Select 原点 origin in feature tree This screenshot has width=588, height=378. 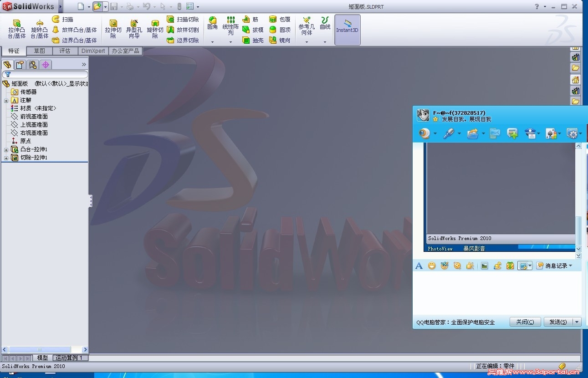(x=21, y=141)
